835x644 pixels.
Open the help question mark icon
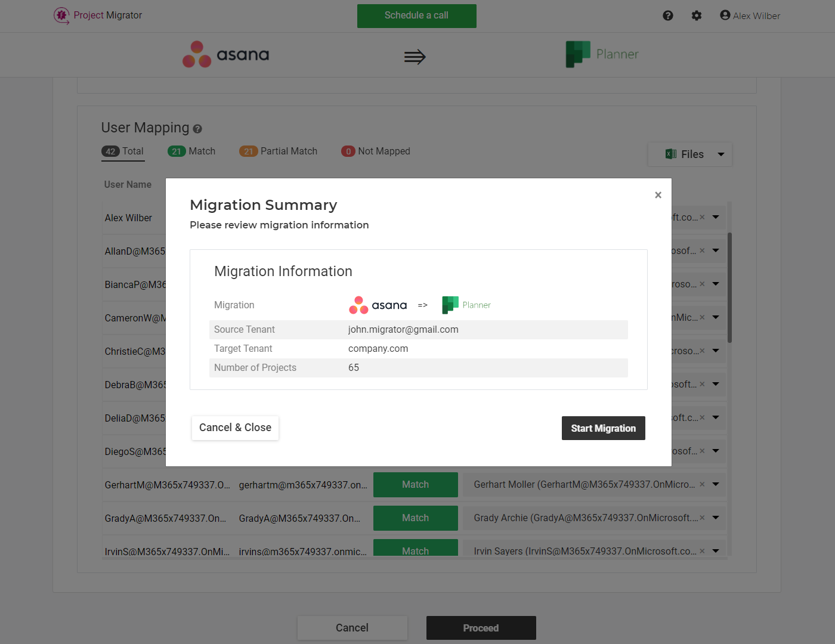pyautogui.click(x=667, y=16)
